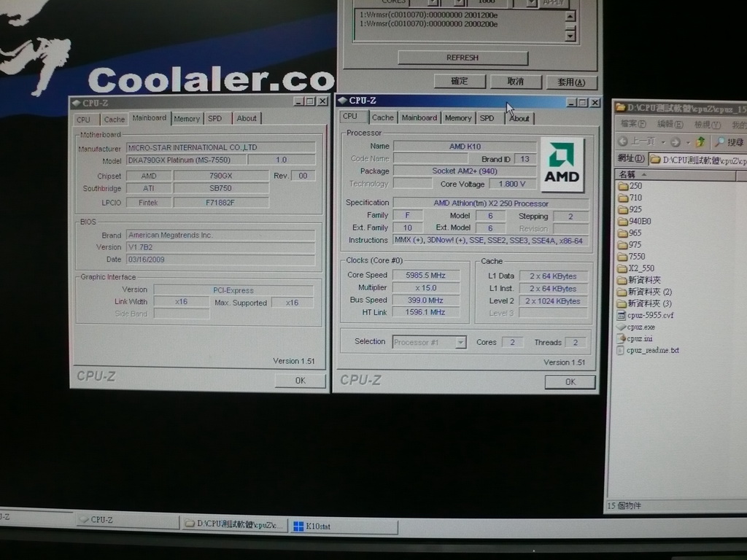Viewport: 747px width, 560px height.
Task: Click the Bus Speed value 399.0 MHz
Action: (x=425, y=300)
